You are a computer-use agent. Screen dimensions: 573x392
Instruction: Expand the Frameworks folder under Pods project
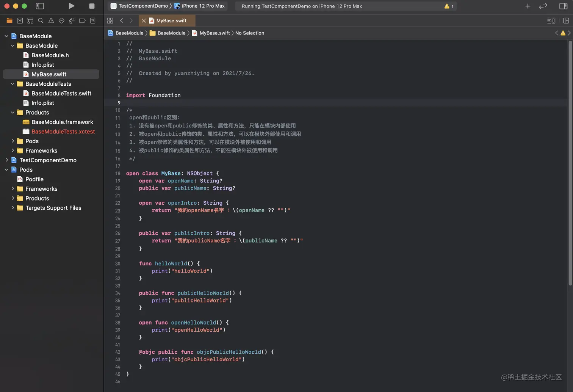(13, 189)
